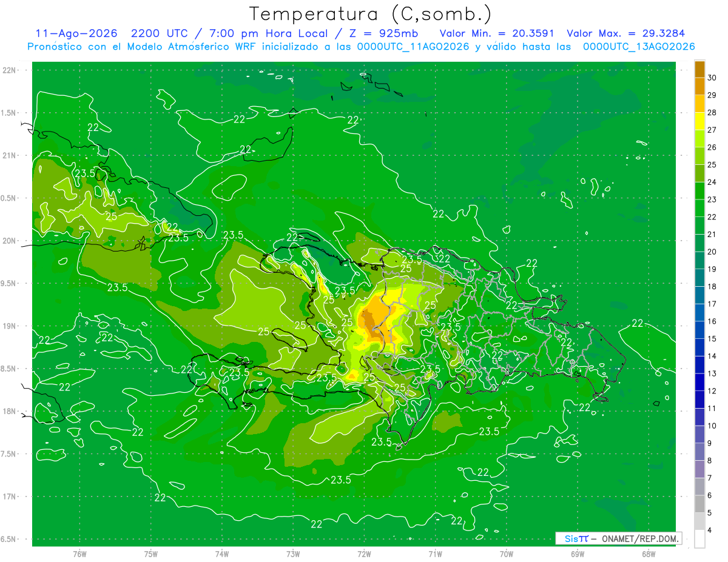Image resolution: width=728 pixels, height=562 pixels.
Task: Click the color scale label "10"
Action: [x=712, y=426]
